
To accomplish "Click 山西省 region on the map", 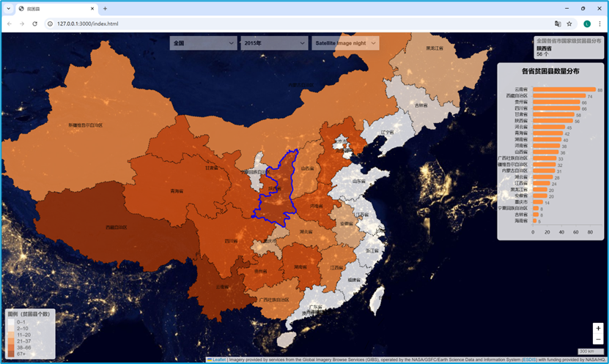I will pos(307,168).
